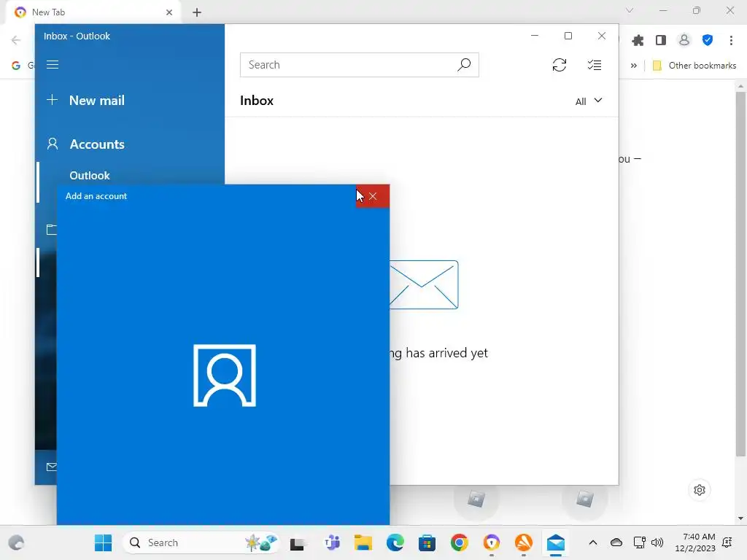This screenshot has height=560, width=747.
Task: Click the Inbox heading text
Action: point(257,101)
